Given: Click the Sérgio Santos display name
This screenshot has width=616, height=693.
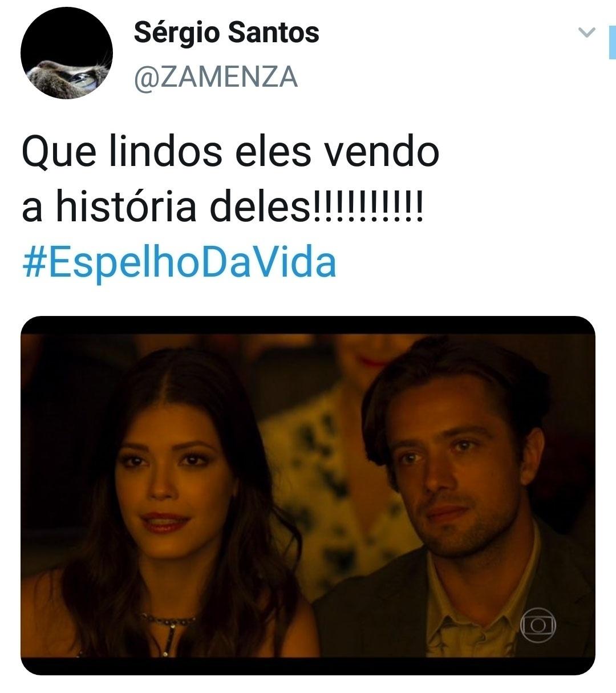Looking at the screenshot, I should (x=226, y=33).
